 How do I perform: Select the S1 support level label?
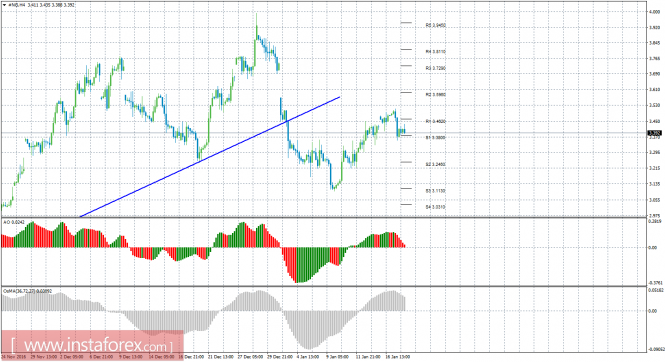point(436,138)
